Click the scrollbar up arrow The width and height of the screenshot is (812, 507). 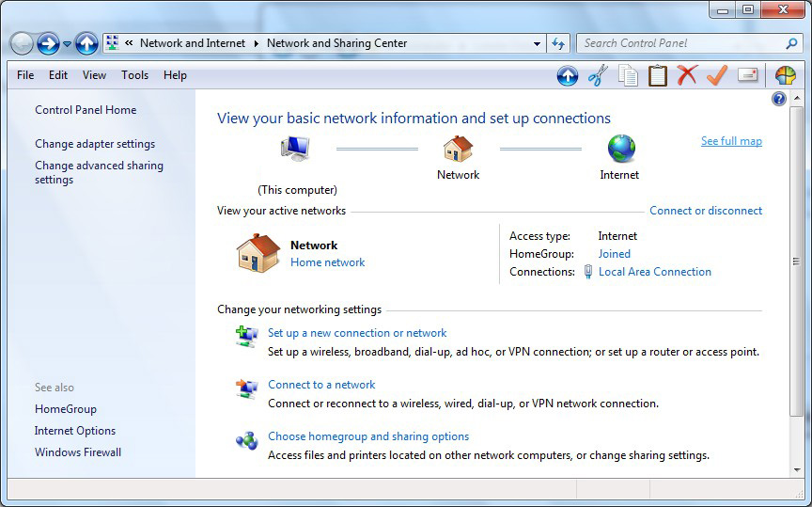click(796, 98)
